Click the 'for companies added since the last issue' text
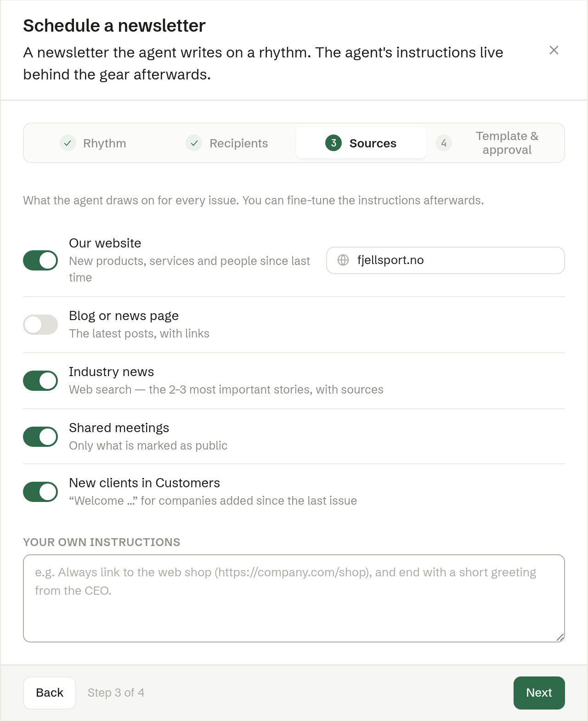The image size is (588, 721). pos(249,501)
